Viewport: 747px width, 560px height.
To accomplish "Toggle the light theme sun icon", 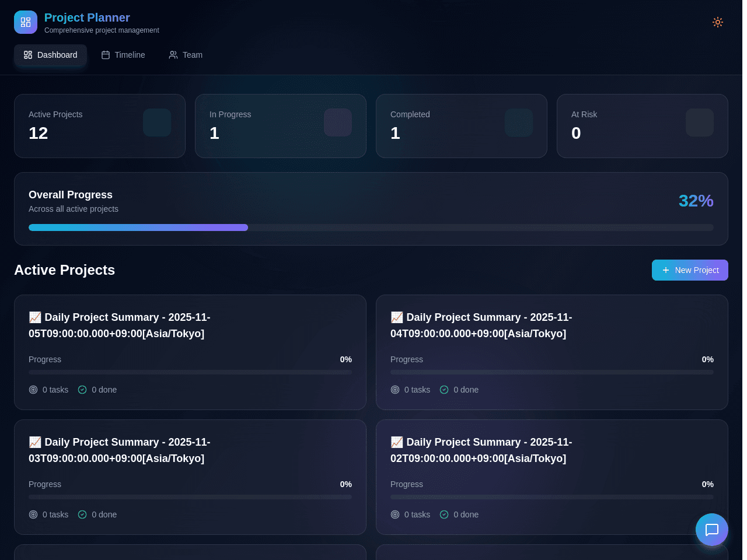I will [718, 22].
